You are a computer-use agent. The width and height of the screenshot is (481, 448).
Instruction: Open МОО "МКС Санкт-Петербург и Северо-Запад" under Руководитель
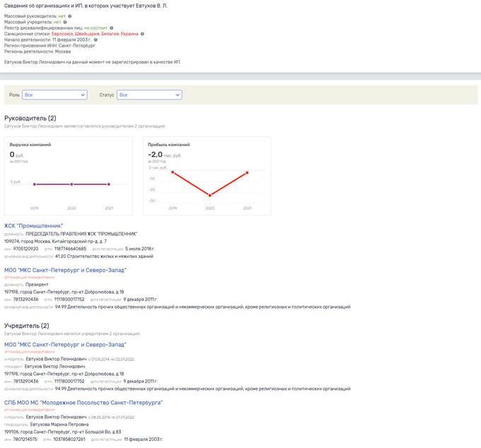(x=65, y=269)
